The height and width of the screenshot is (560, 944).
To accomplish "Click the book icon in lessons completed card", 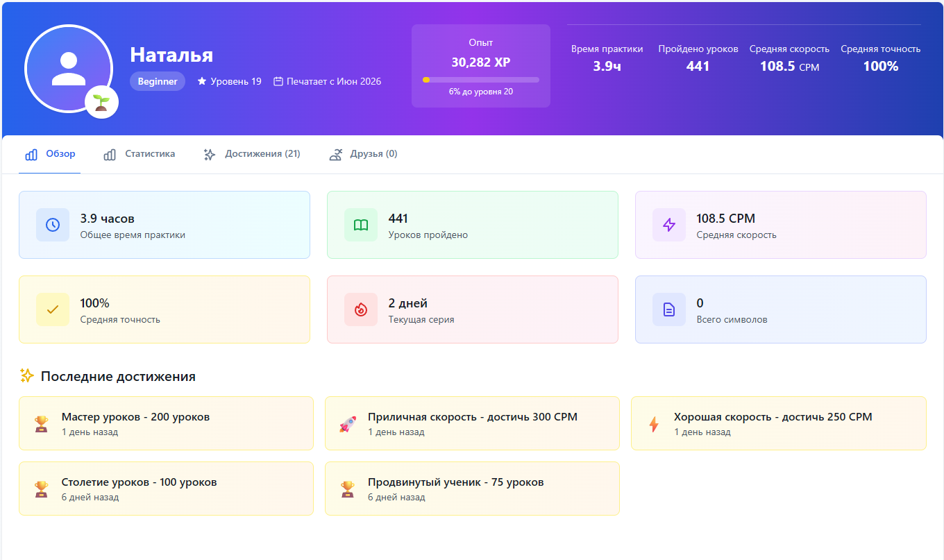I will pyautogui.click(x=361, y=225).
